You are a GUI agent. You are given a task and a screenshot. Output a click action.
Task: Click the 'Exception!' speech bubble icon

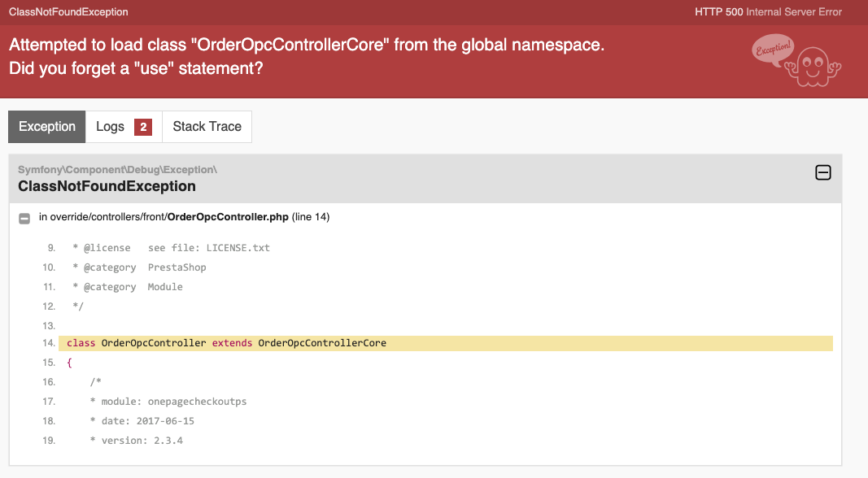point(774,50)
